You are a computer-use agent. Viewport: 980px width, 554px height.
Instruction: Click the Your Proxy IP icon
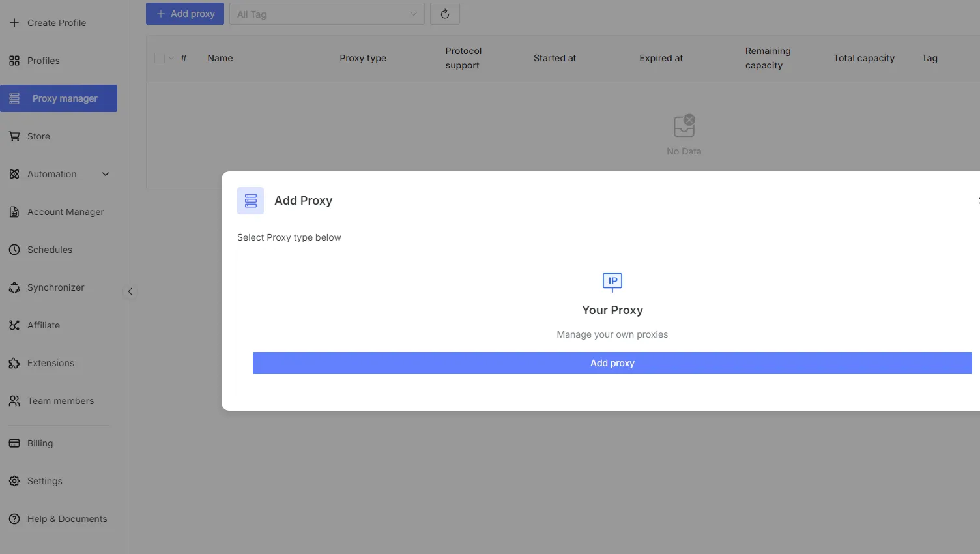tap(612, 282)
